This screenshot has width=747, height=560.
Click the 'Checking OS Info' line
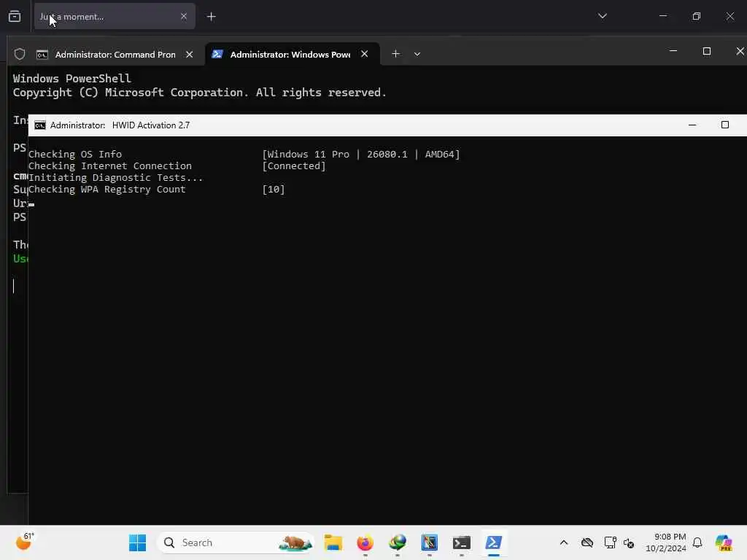click(x=75, y=155)
